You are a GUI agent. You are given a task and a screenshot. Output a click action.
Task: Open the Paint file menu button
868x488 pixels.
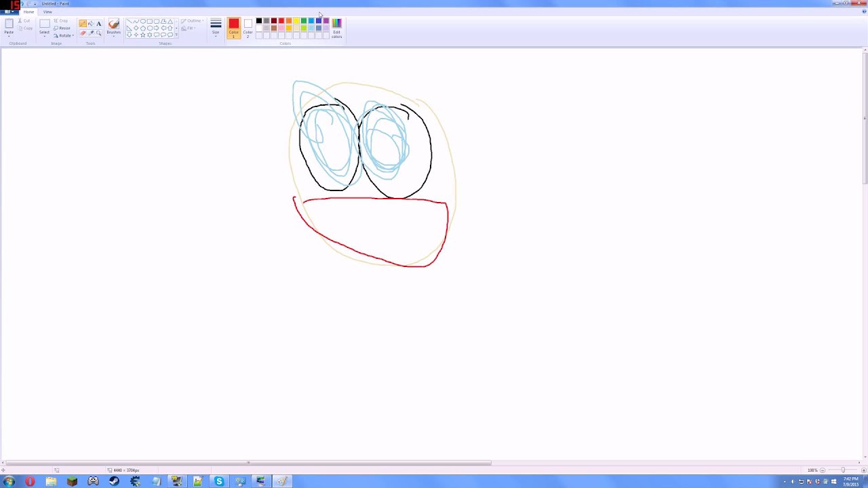pos(9,12)
